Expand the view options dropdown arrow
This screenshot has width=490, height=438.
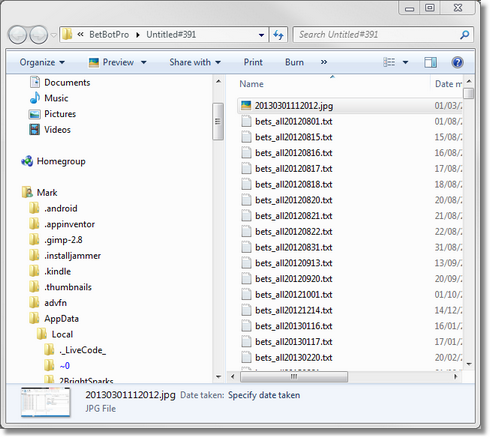pos(405,62)
